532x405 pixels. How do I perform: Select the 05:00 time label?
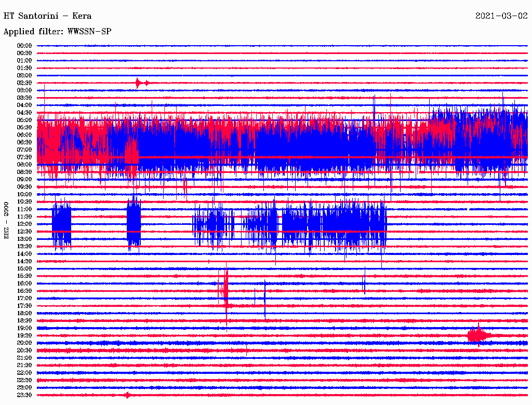(24, 120)
